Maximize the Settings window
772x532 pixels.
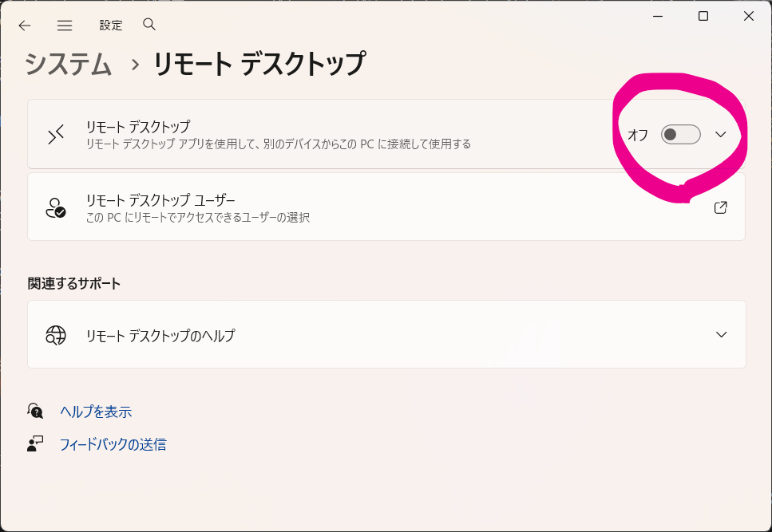[703, 17]
